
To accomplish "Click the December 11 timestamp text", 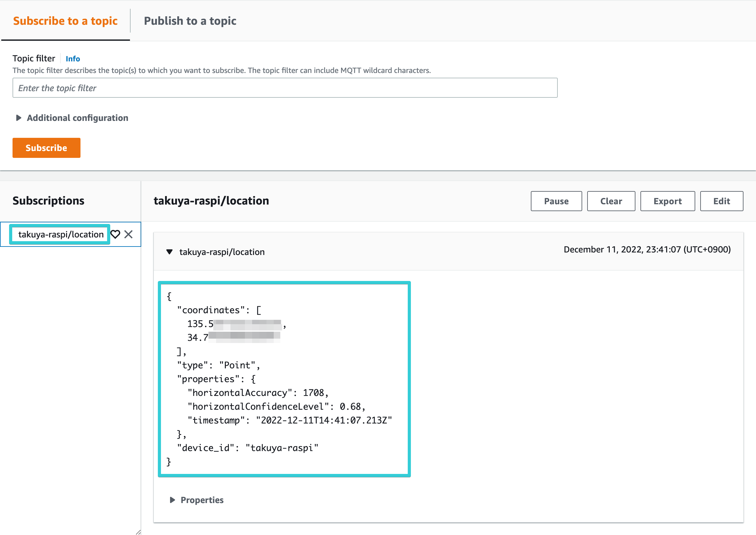I will click(647, 249).
